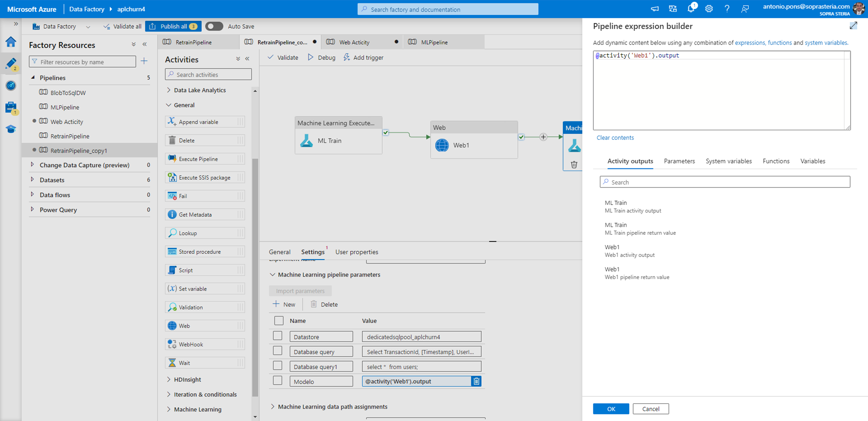This screenshot has width=868, height=421.
Task: Check the Modelo row checkbox
Action: point(278,381)
